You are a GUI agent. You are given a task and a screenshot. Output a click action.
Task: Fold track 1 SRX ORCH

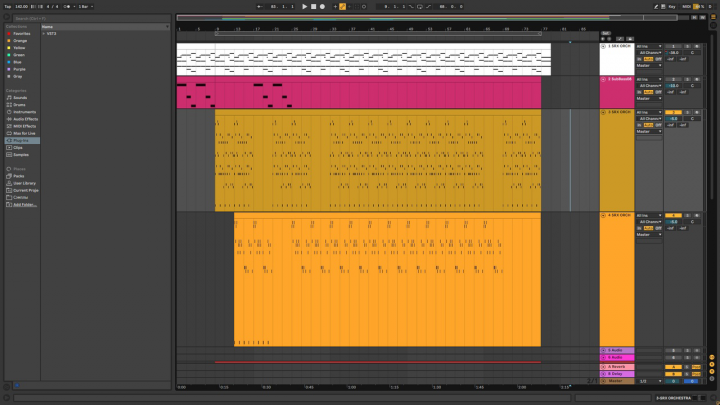pos(603,46)
